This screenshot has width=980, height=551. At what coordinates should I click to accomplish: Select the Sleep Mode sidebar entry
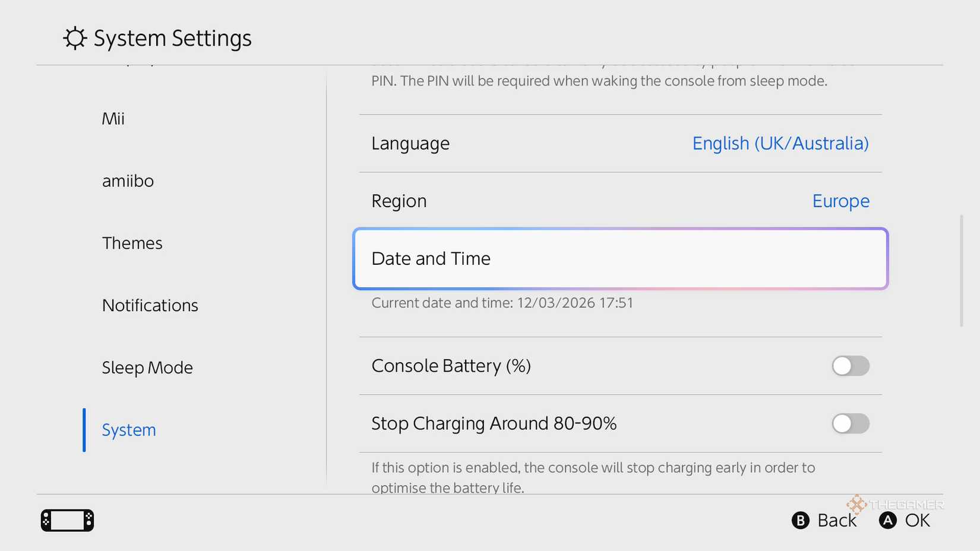point(147,368)
